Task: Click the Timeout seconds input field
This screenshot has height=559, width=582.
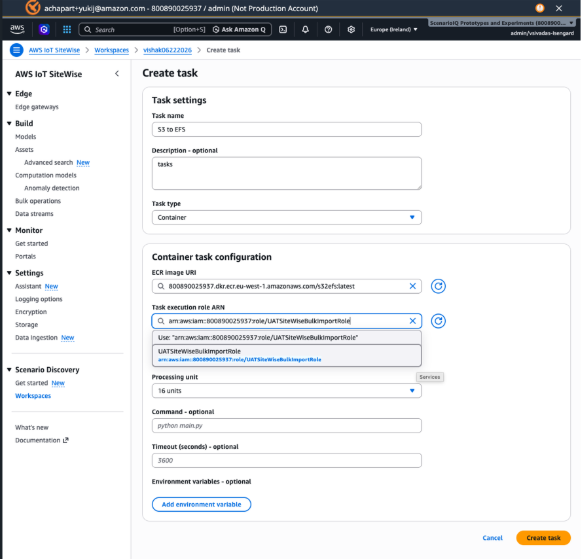Action: point(287,461)
